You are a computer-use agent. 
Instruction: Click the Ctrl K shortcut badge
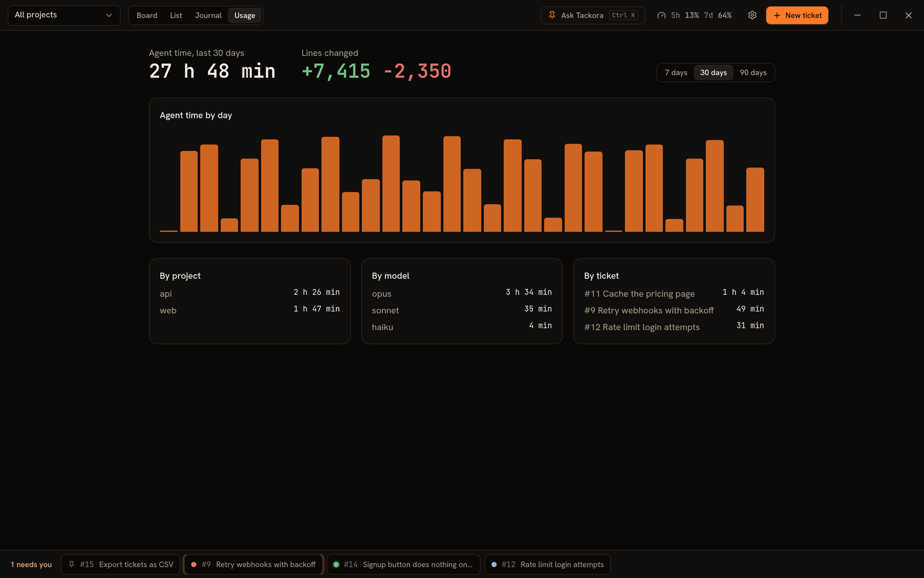(x=623, y=15)
